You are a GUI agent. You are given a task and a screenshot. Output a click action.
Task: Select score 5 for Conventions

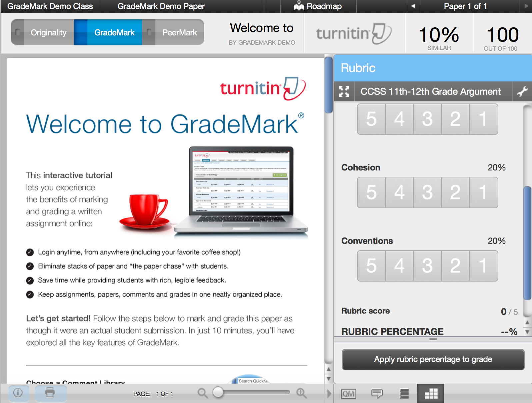(x=371, y=266)
